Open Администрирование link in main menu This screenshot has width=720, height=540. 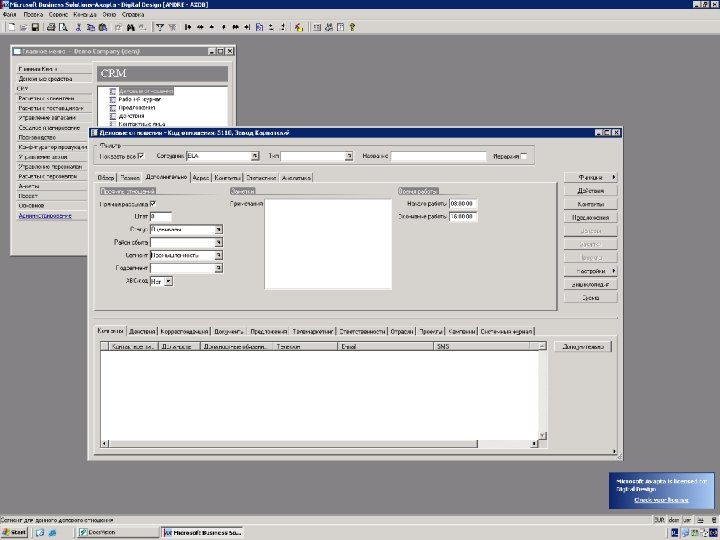45,216
